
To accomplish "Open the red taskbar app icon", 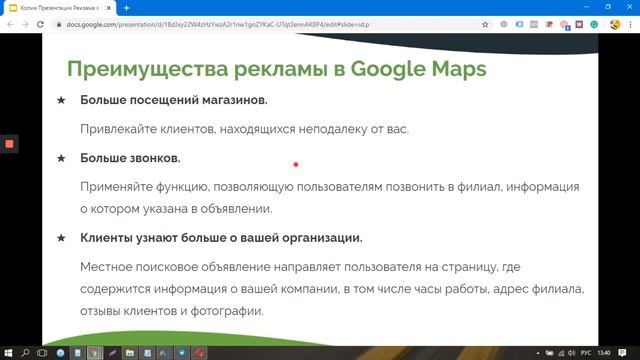I will [200, 353].
